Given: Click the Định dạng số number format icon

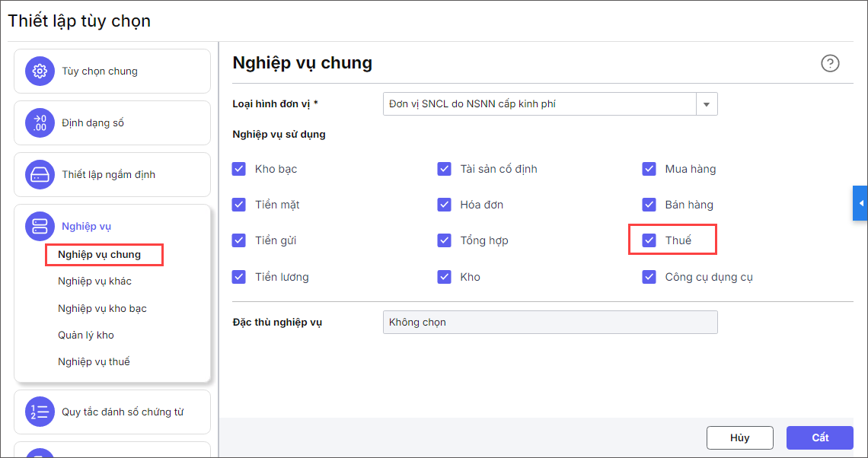Looking at the screenshot, I should [40, 123].
